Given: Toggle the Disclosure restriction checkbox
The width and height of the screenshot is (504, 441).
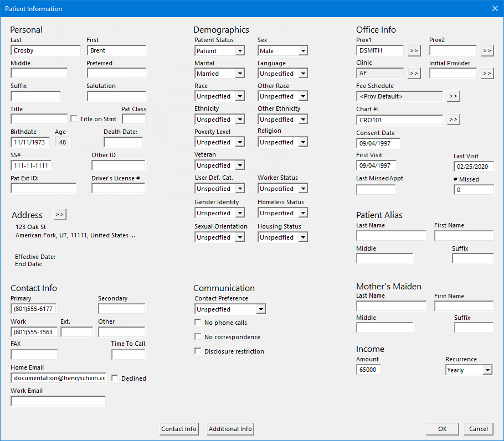Looking at the screenshot, I should 198,351.
